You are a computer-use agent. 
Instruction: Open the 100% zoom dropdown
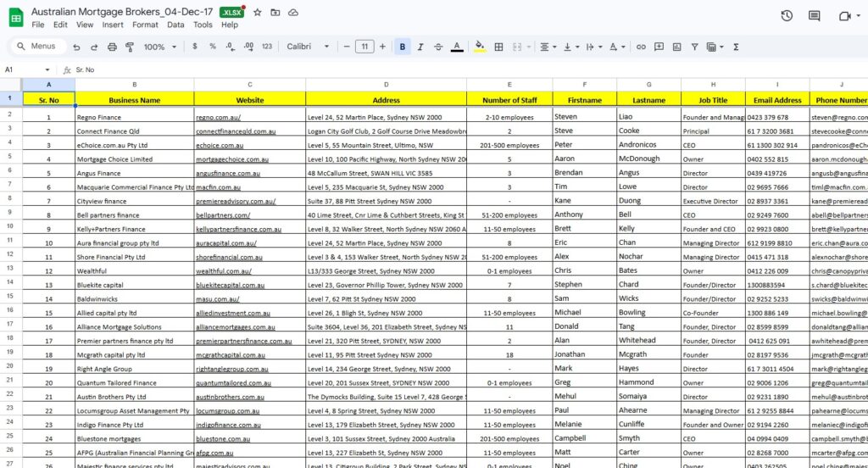[x=160, y=47]
